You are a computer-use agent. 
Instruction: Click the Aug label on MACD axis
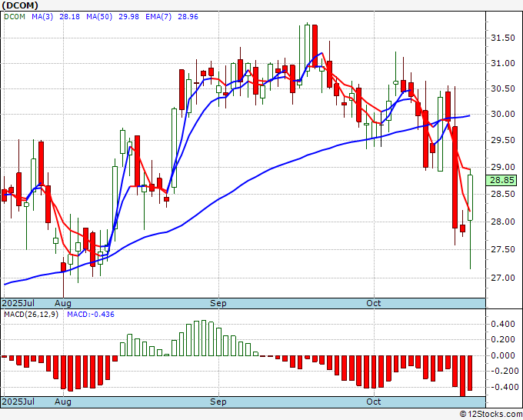(x=63, y=402)
